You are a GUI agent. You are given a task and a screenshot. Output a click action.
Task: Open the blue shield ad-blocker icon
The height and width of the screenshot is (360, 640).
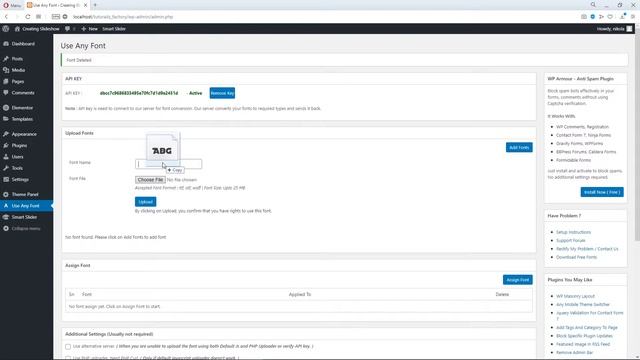tap(593, 17)
